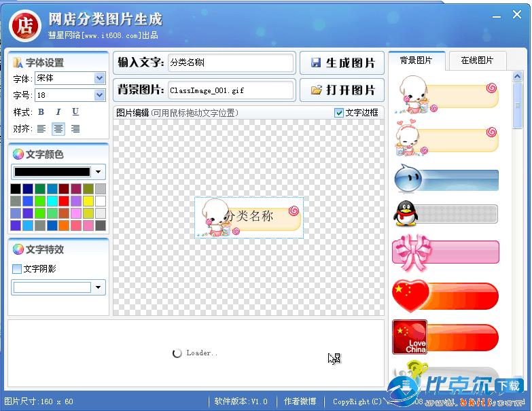Click the Bold style icon
The height and width of the screenshot is (411, 532).
pyautogui.click(x=41, y=112)
